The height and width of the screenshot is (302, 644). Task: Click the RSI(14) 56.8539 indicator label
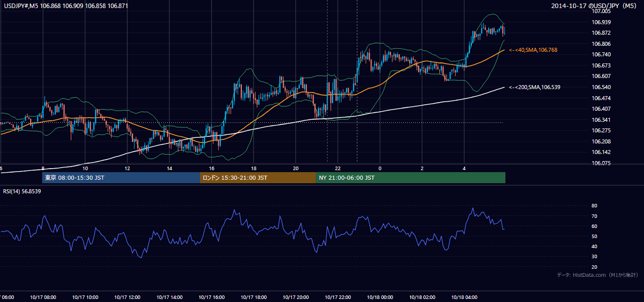click(22, 191)
